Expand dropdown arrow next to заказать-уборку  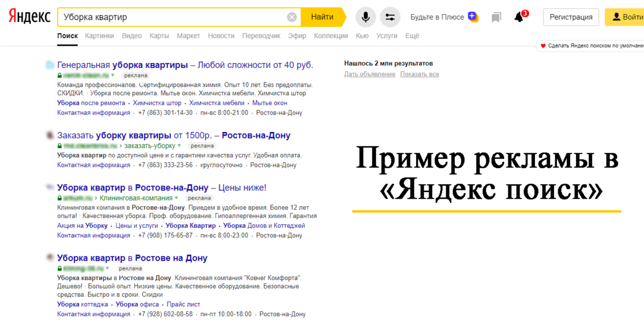pyautogui.click(x=179, y=146)
